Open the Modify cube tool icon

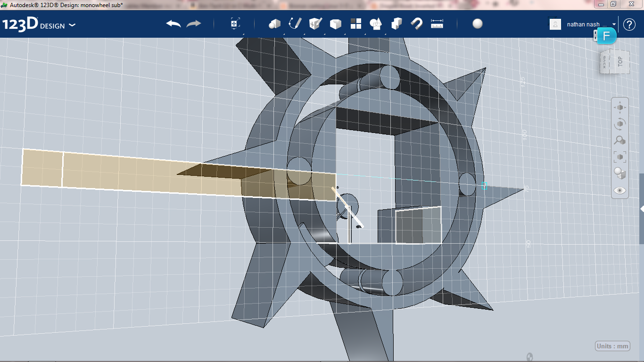(336, 24)
